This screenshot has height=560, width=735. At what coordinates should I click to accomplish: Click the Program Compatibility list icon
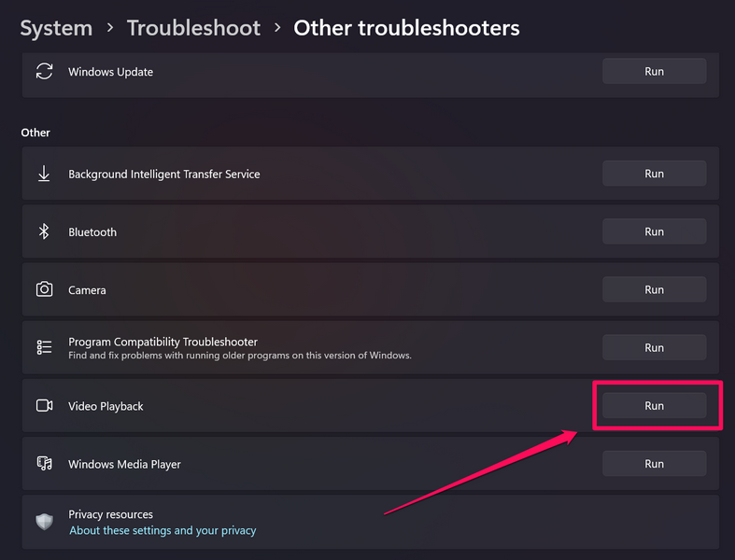[44, 348]
